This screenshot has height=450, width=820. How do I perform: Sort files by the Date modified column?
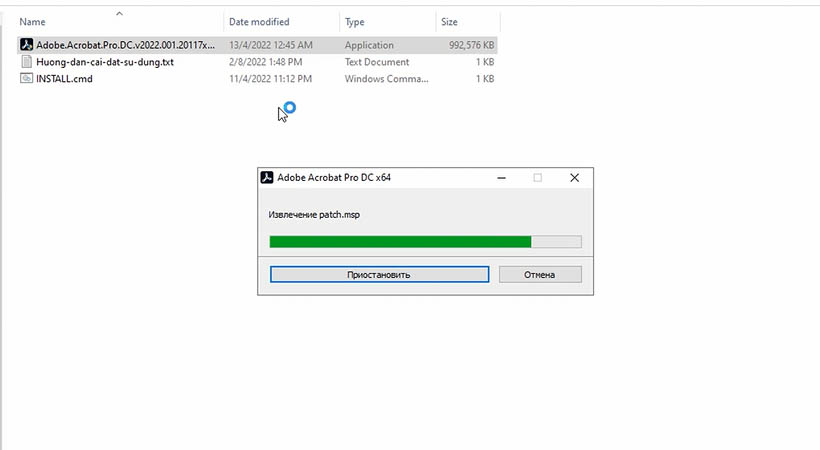[259, 22]
